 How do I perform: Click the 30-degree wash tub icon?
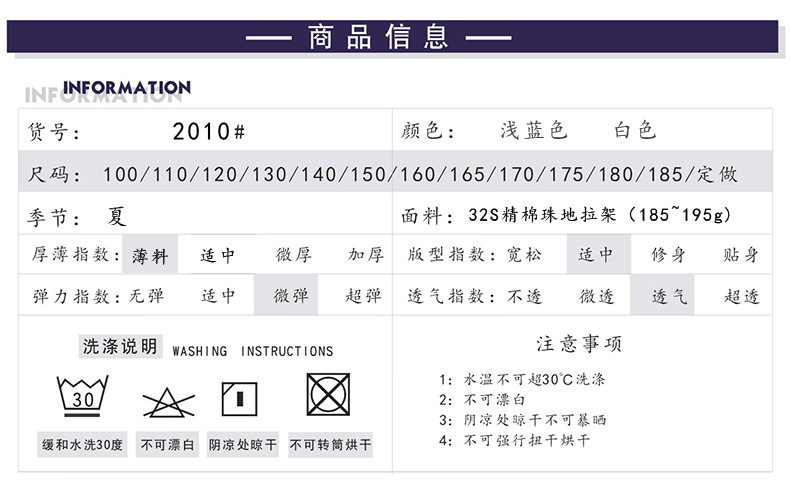(83, 396)
